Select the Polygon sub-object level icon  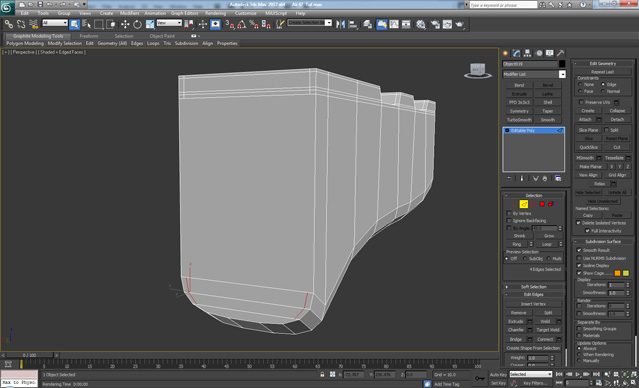[542, 204]
